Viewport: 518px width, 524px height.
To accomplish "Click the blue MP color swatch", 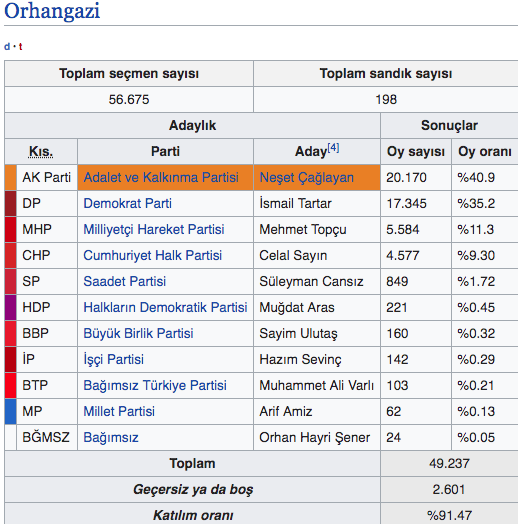I will [11, 411].
